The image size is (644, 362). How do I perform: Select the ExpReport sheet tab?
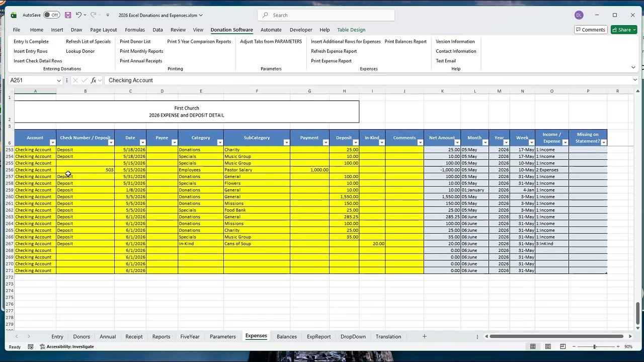click(319, 336)
